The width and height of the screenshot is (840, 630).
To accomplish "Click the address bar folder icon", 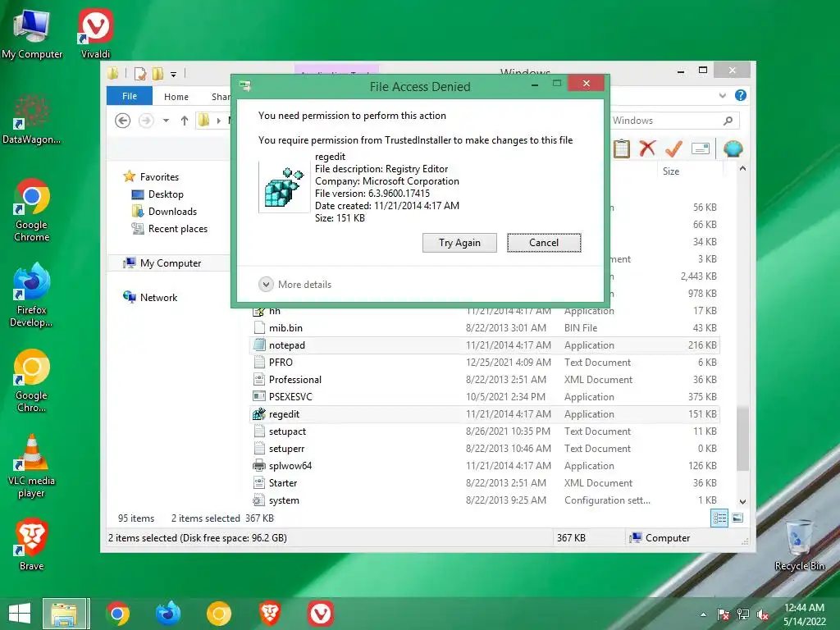I will click(203, 121).
